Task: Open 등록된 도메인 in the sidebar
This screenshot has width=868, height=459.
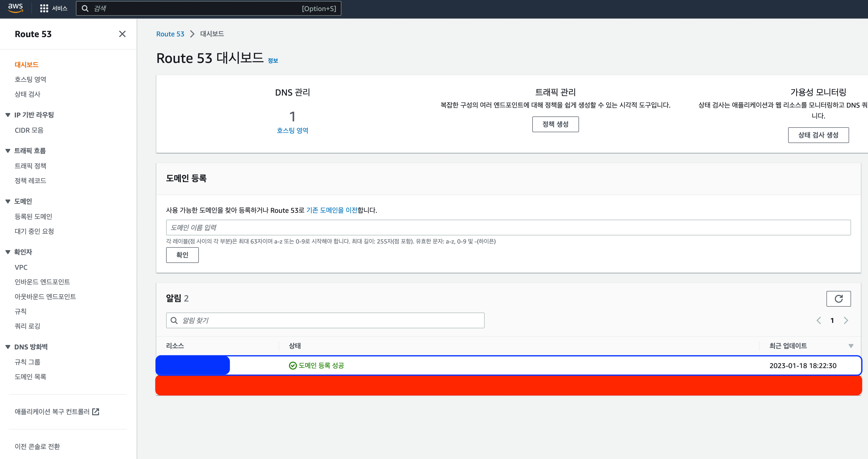Action: (x=33, y=216)
